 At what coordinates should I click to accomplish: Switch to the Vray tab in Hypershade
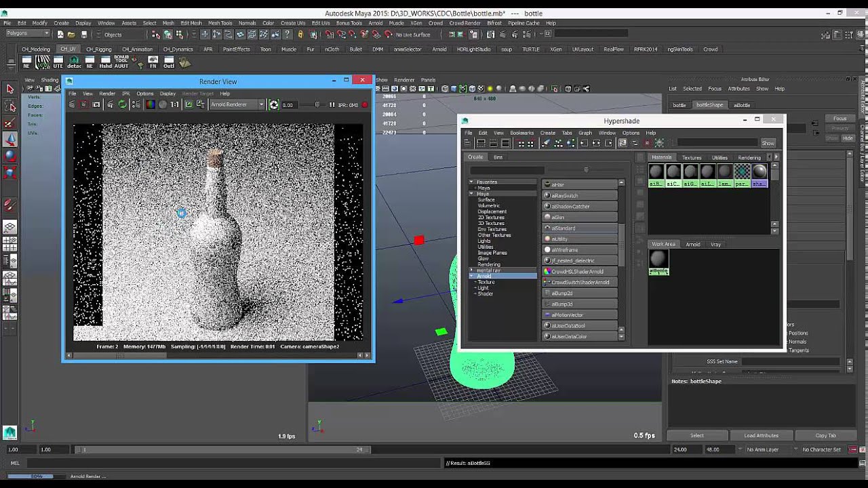(715, 244)
